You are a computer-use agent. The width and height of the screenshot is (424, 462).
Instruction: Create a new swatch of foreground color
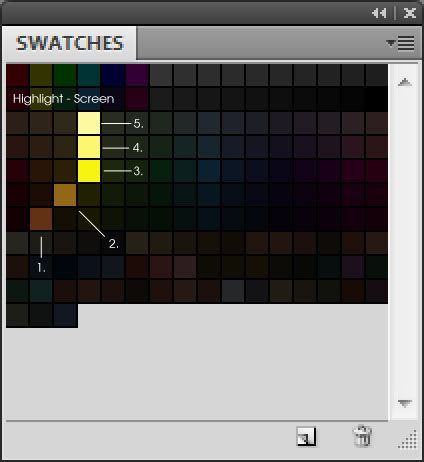pos(306,436)
